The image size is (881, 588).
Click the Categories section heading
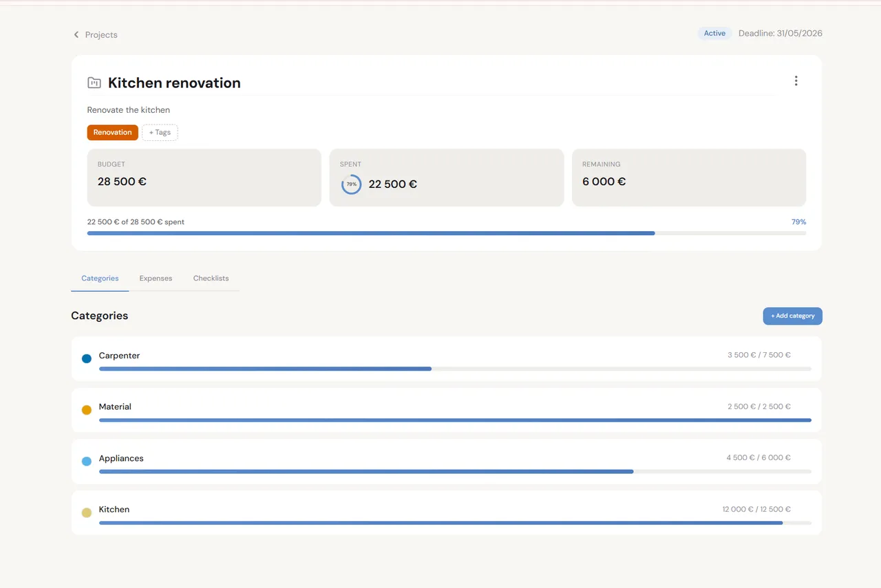(x=100, y=316)
